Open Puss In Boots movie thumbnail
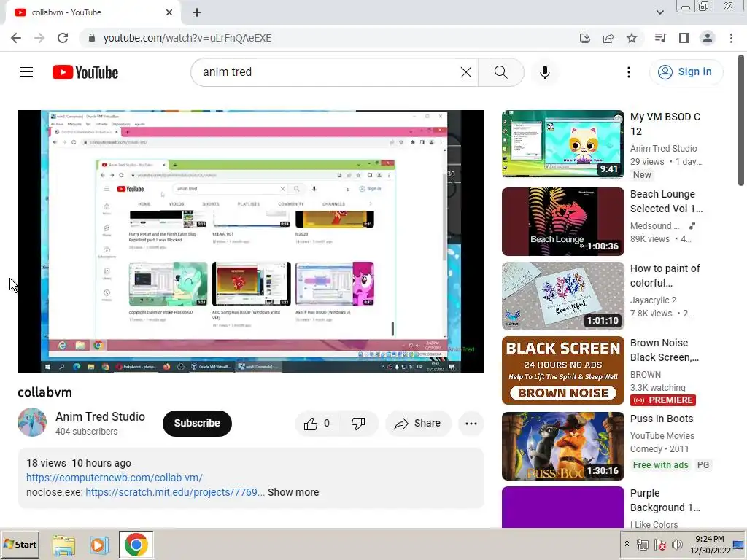 [x=562, y=446]
